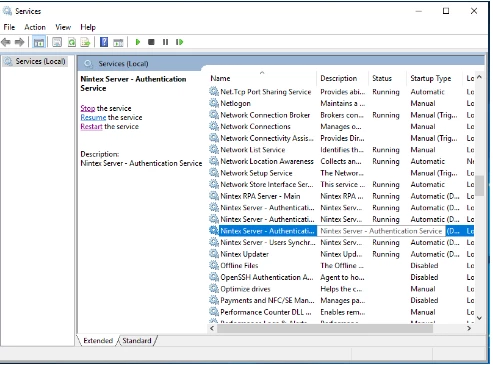
Task: Open the File menu
Action: [x=9, y=27]
